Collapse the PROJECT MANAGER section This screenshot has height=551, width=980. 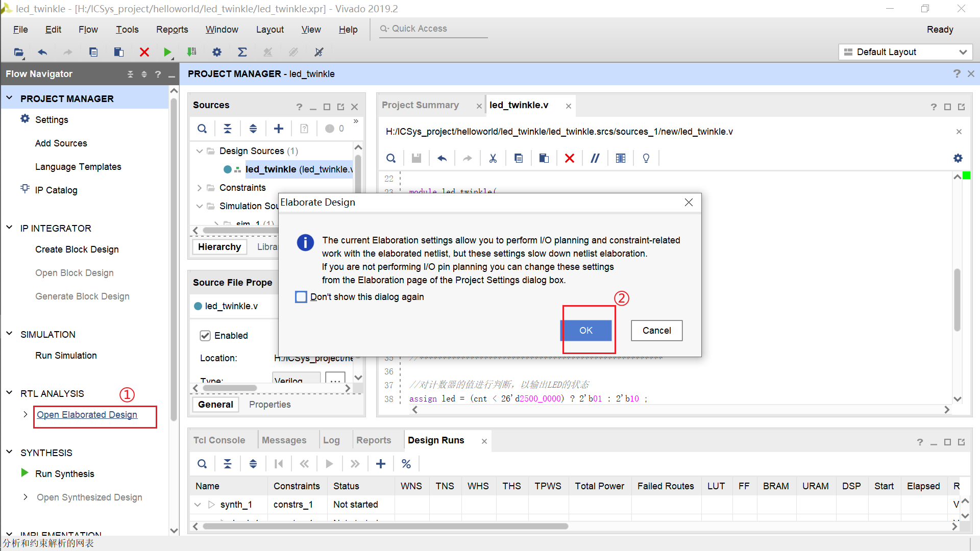(9, 98)
